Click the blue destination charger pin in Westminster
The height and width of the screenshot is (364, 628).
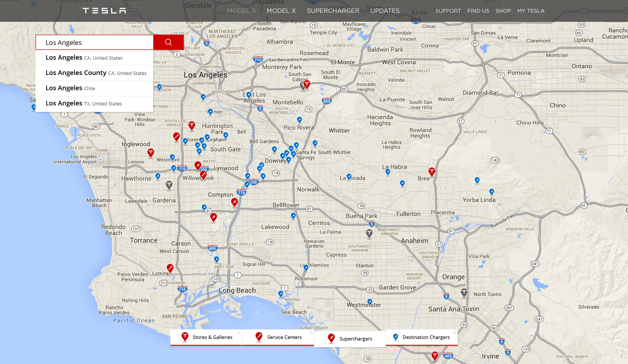tap(370, 302)
